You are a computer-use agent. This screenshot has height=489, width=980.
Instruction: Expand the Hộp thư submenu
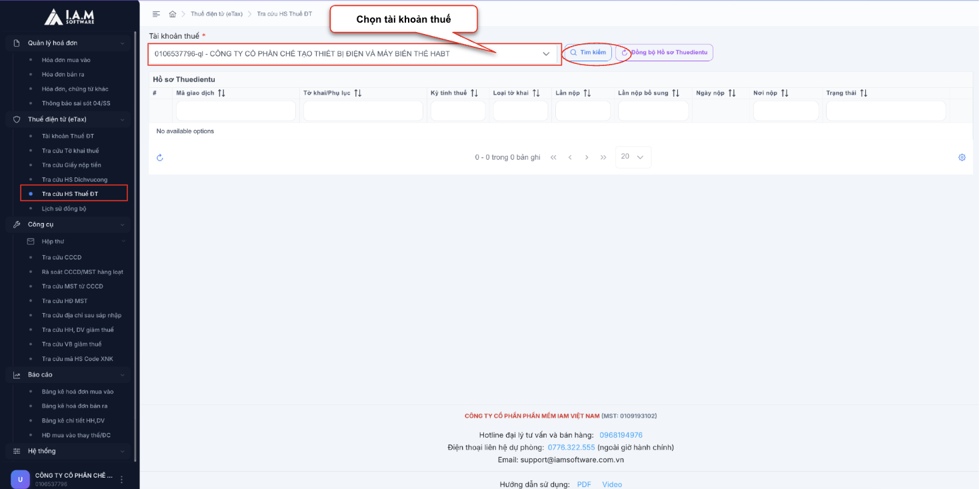click(x=122, y=242)
